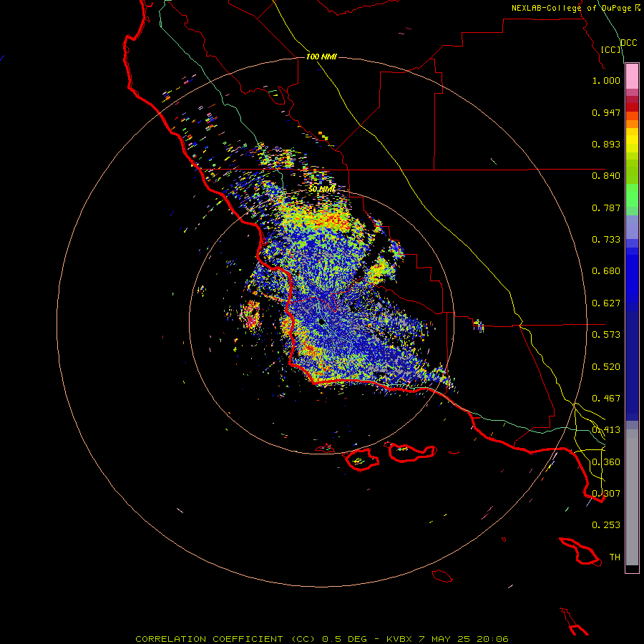Pick the light pink segment atop the color bar

pyautogui.click(x=632, y=77)
